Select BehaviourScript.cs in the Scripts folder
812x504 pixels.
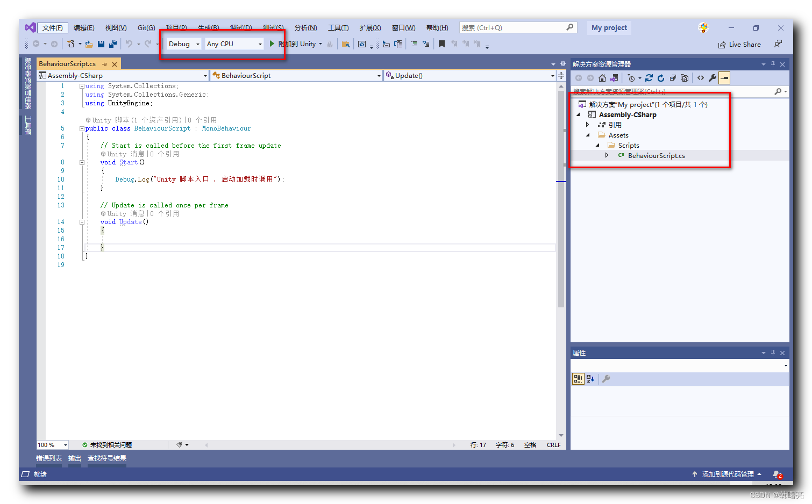click(657, 155)
